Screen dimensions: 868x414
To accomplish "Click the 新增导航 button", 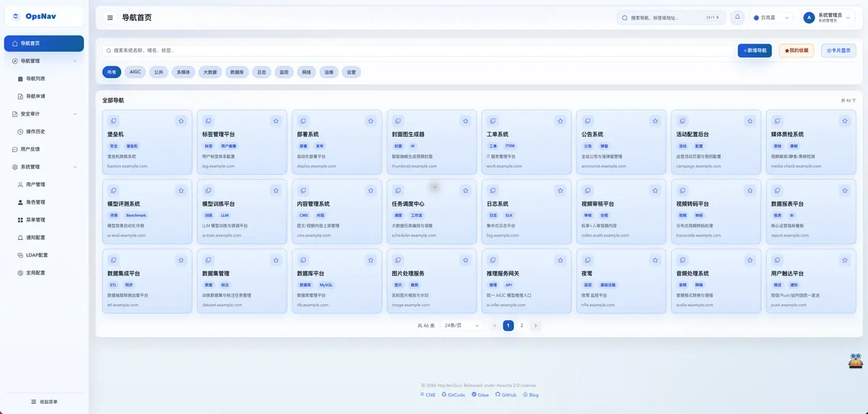I will point(754,51).
